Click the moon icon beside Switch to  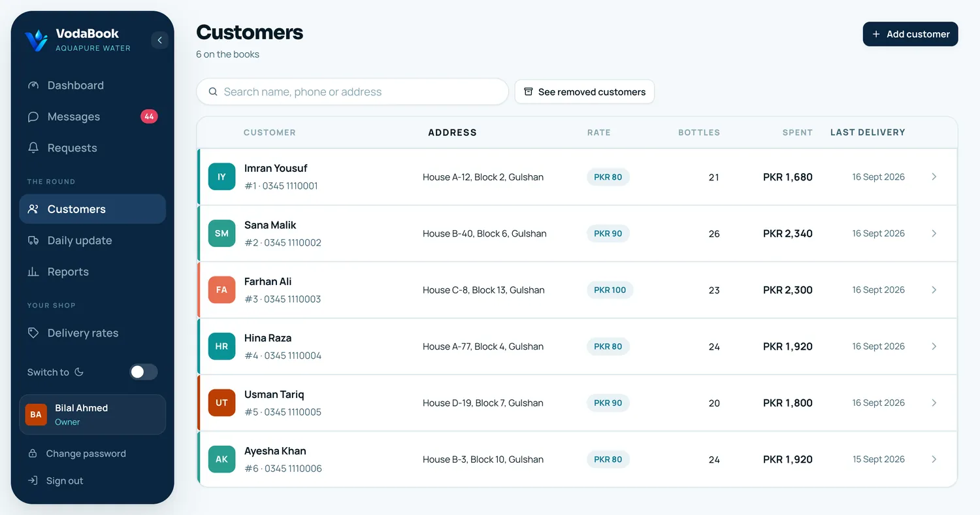79,372
